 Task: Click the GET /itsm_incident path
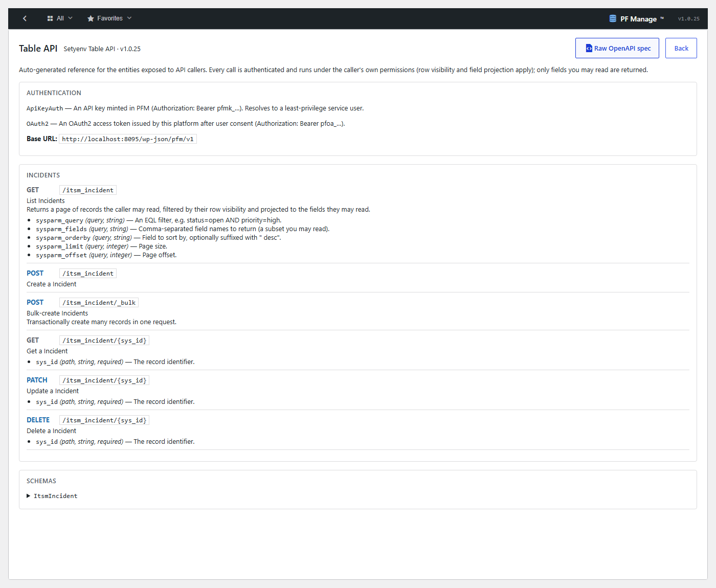[88, 190]
